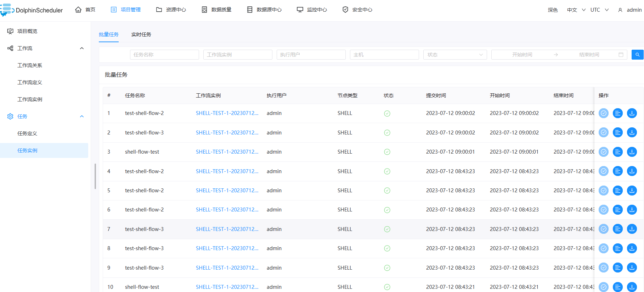Open the UTC timezone dropdown
644x292 pixels.
(x=599, y=10)
